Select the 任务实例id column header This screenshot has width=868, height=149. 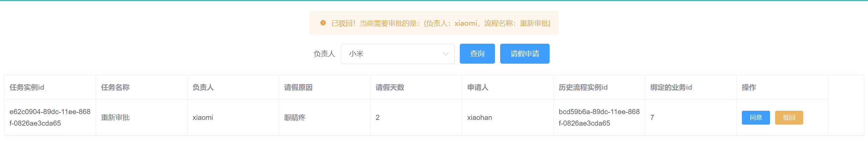[x=27, y=87]
